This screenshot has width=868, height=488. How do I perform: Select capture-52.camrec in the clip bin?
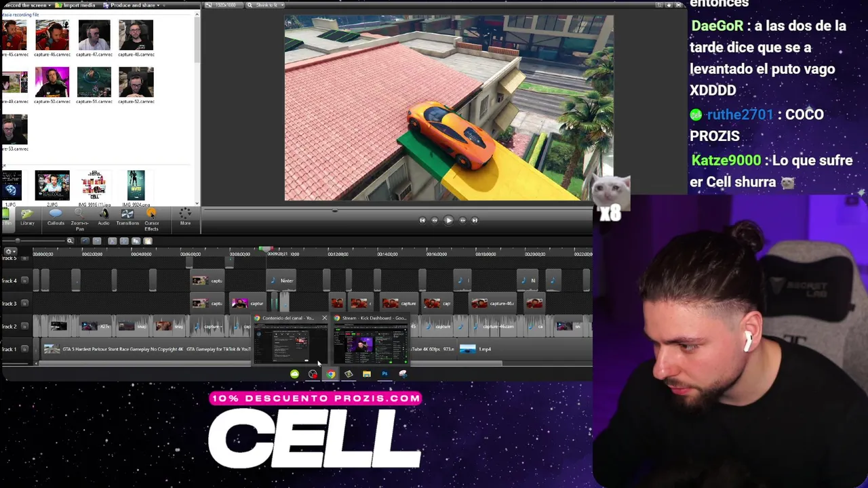[136, 85]
